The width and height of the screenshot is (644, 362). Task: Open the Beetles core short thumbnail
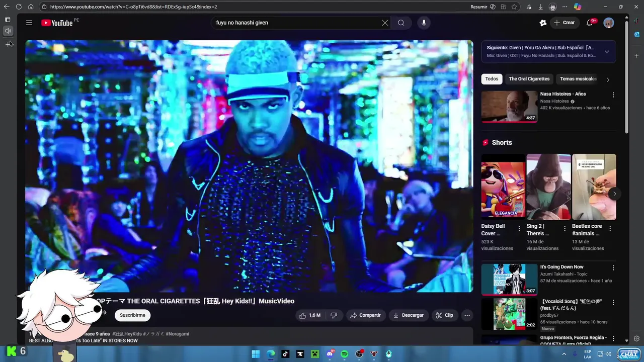pos(594,187)
